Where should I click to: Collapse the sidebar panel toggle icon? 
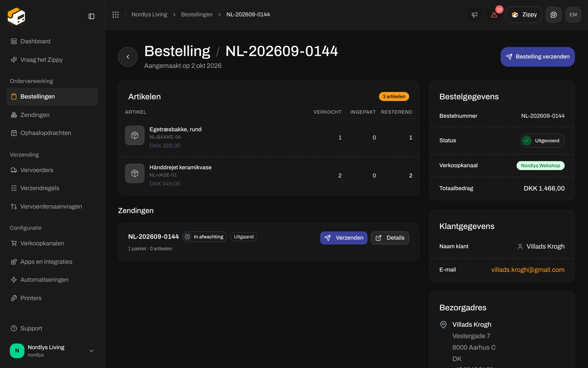click(x=91, y=16)
